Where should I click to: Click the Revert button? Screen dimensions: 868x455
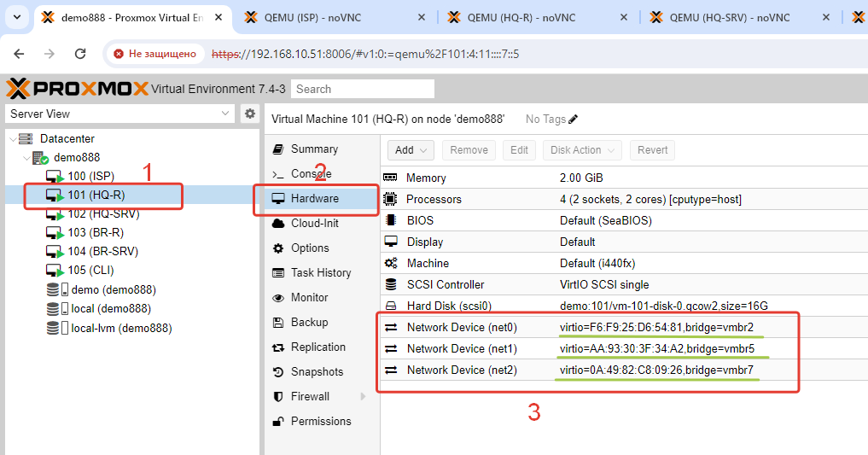point(652,150)
